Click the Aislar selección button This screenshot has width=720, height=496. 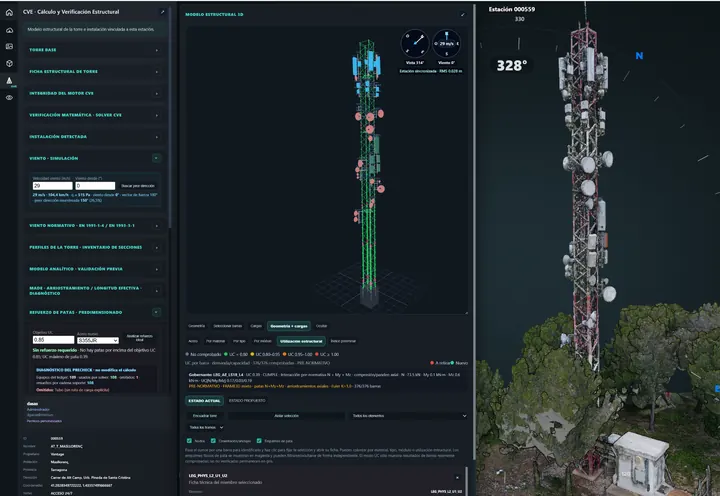pyautogui.click(x=287, y=416)
